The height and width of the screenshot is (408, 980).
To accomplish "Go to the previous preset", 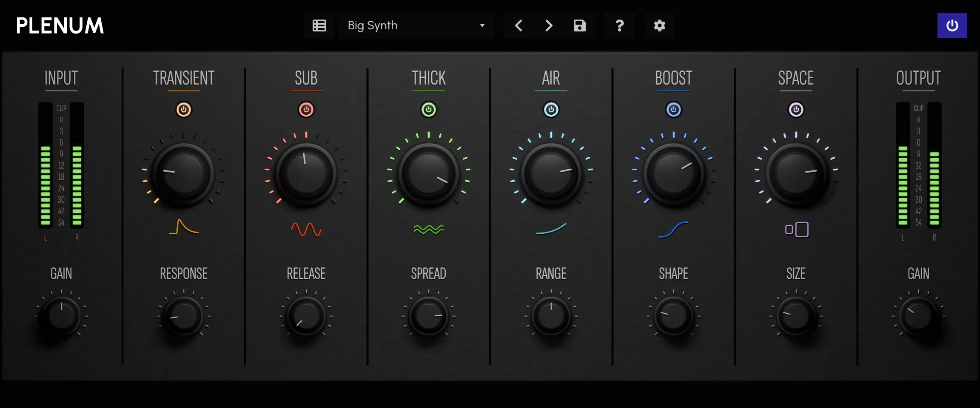I will coord(518,25).
